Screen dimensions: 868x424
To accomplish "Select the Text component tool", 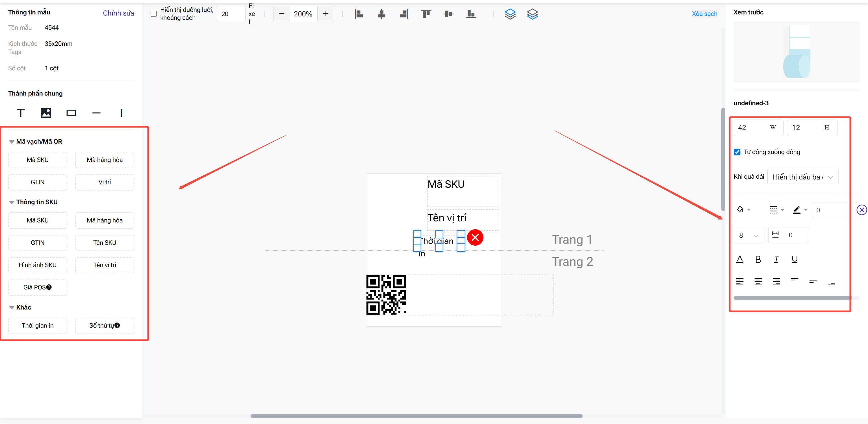I will [x=21, y=113].
